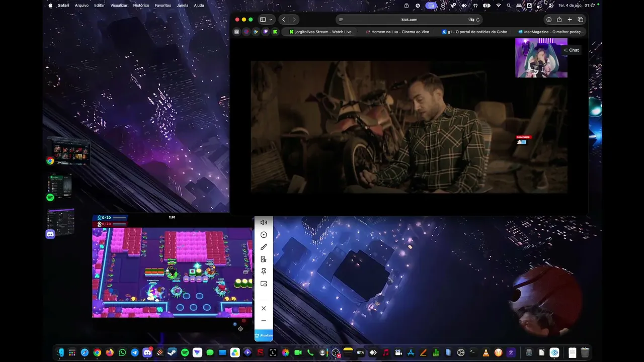Open the page reader menu icon

(341, 20)
